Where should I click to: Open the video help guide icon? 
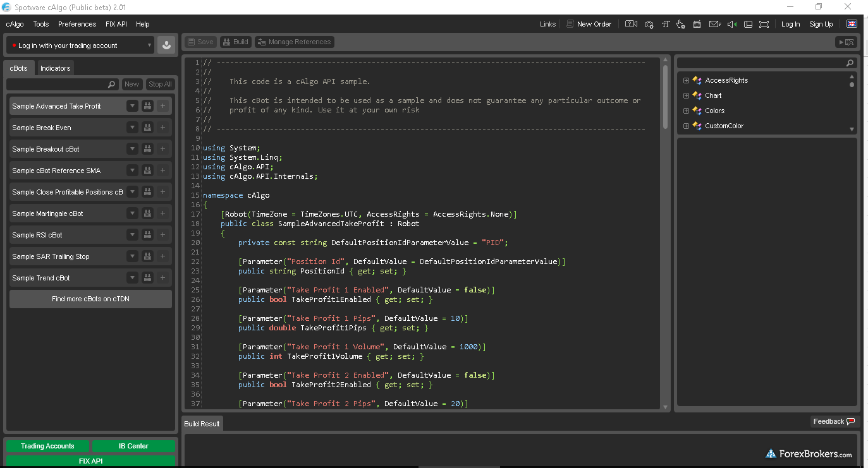pyautogui.click(x=631, y=24)
